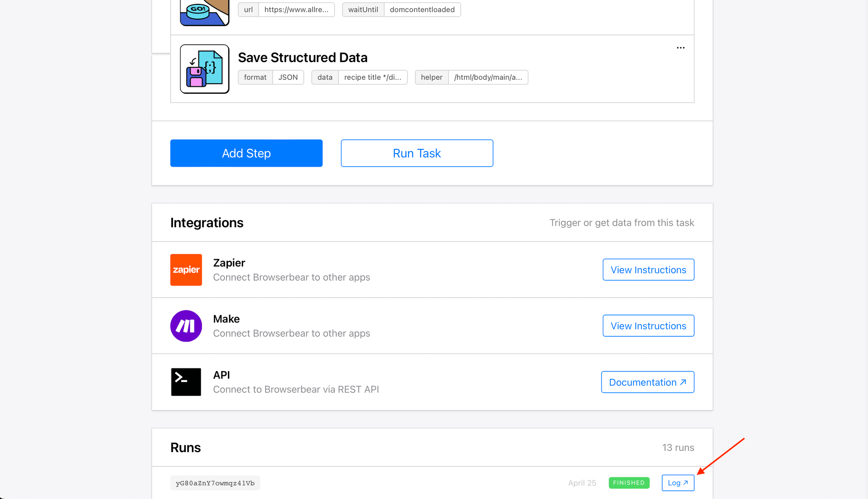Screen dimensions: 868x499
Task: Click the Make integration icon
Action: (x=187, y=325)
